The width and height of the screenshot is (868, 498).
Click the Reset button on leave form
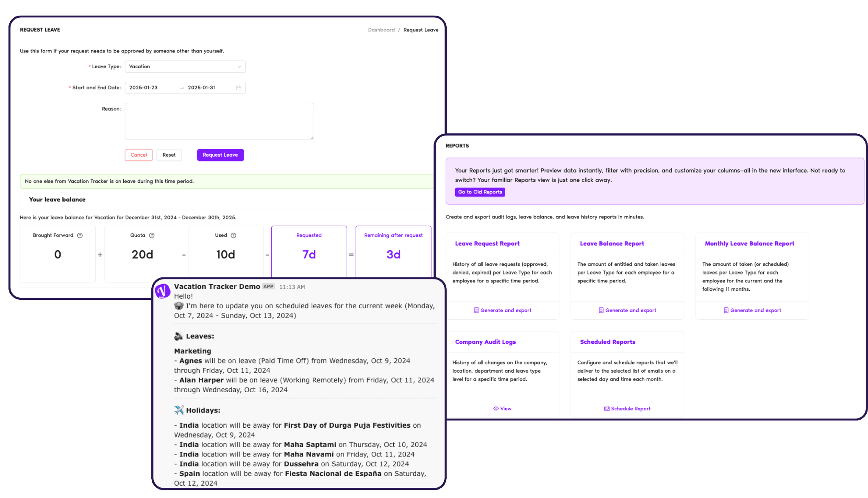point(169,155)
